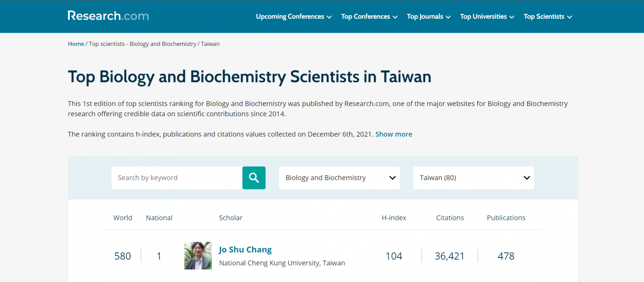The image size is (644, 282).
Task: Click the magnifying glass search button
Action: tap(254, 178)
